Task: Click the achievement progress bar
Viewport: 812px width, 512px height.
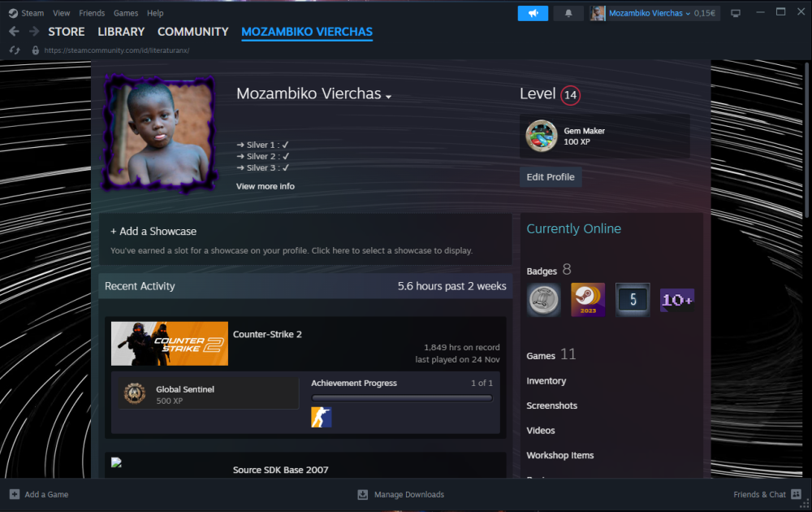Action: [402, 398]
